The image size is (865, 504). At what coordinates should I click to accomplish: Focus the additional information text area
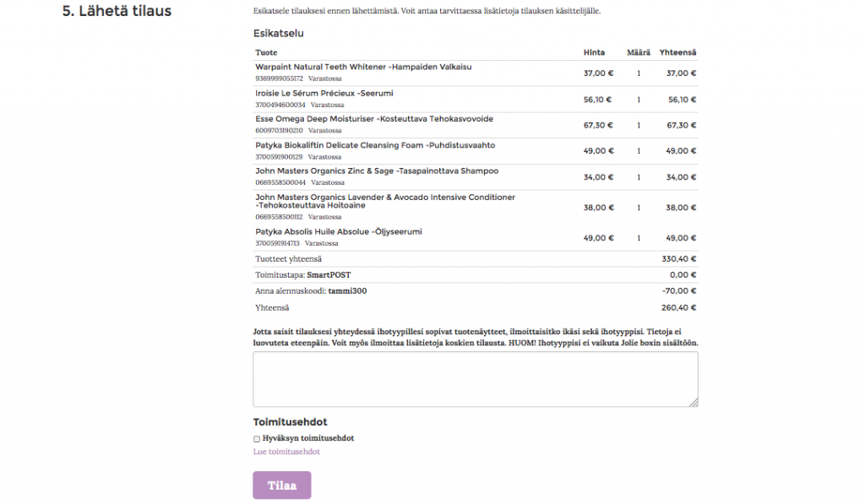475,379
